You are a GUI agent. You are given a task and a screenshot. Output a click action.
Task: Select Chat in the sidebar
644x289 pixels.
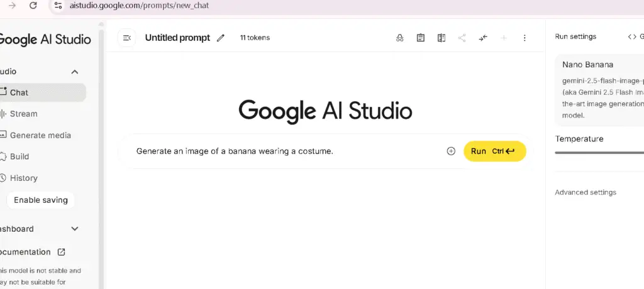[x=42, y=92]
